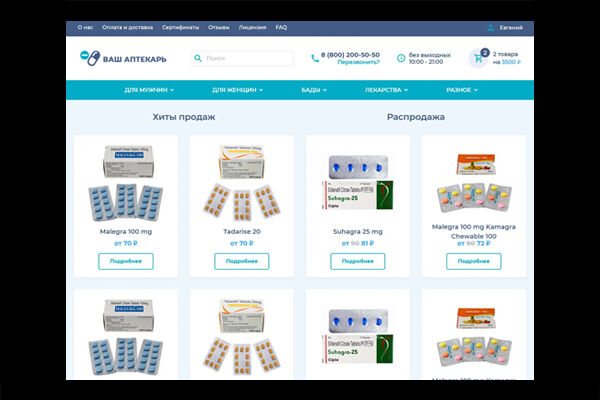Open the FAQ page
Screen dimensions: 600x400
click(281, 28)
